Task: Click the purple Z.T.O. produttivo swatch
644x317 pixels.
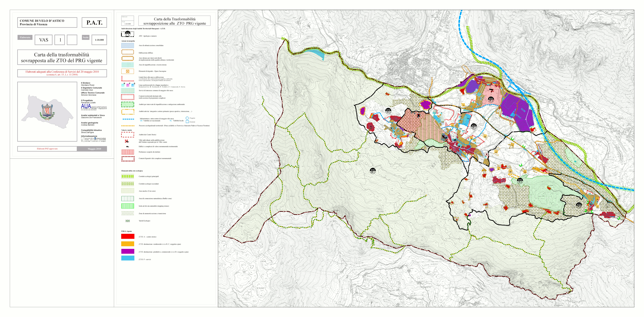Action: [127, 251]
